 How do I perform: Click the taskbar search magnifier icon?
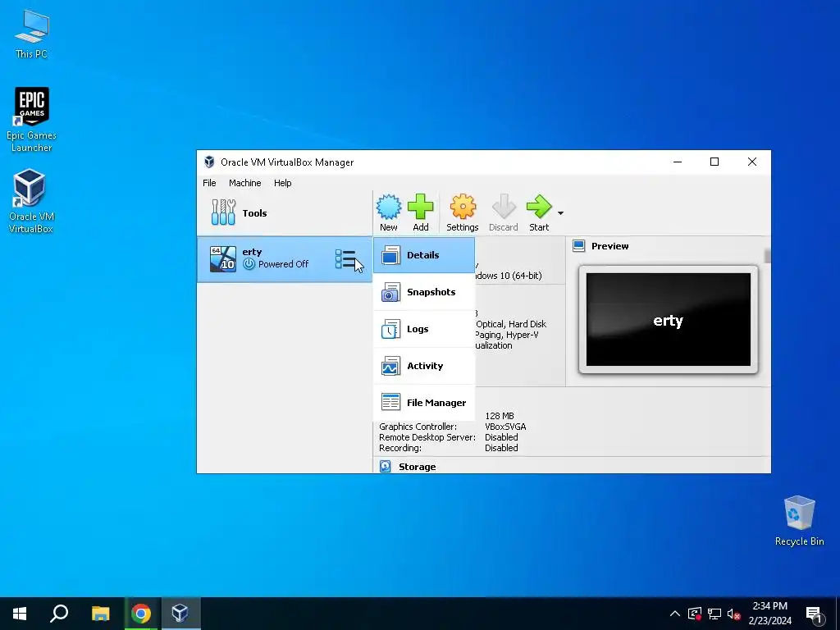click(x=59, y=614)
